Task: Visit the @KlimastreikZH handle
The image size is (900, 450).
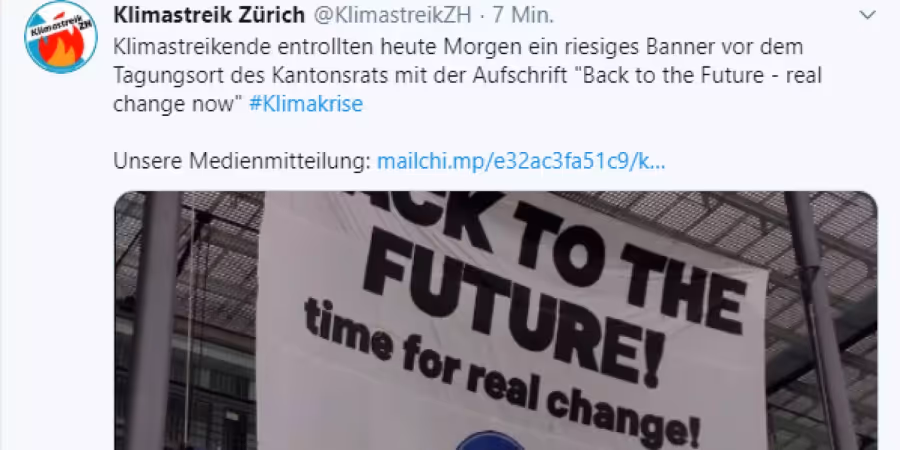Action: (x=391, y=15)
